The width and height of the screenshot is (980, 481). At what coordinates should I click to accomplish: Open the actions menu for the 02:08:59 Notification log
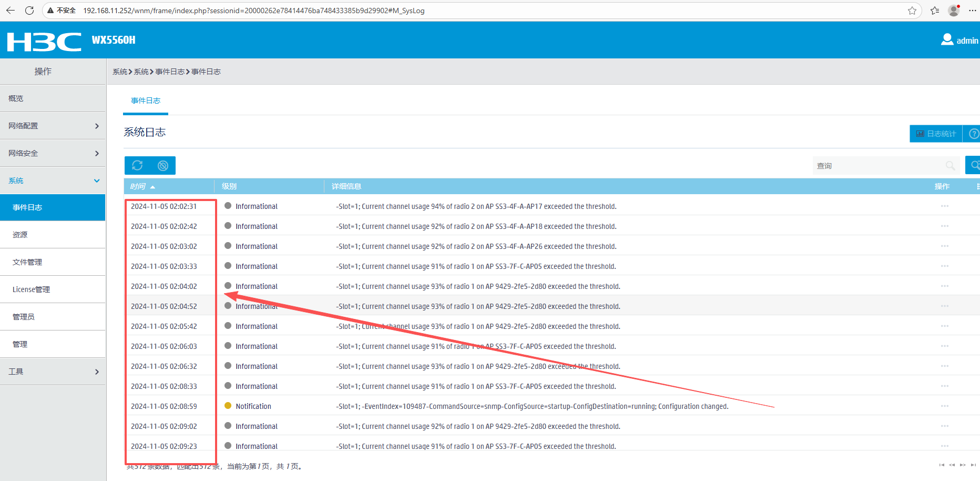coord(945,406)
